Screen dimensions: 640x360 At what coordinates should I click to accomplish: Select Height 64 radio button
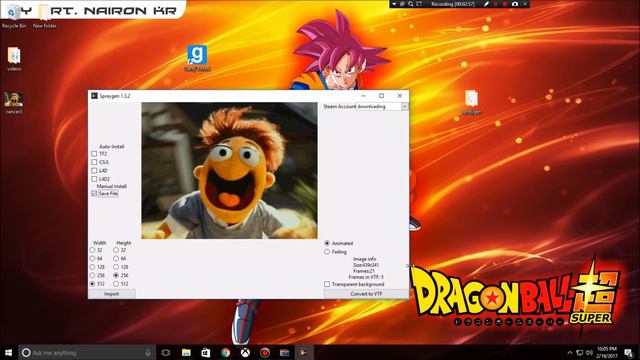click(x=116, y=258)
